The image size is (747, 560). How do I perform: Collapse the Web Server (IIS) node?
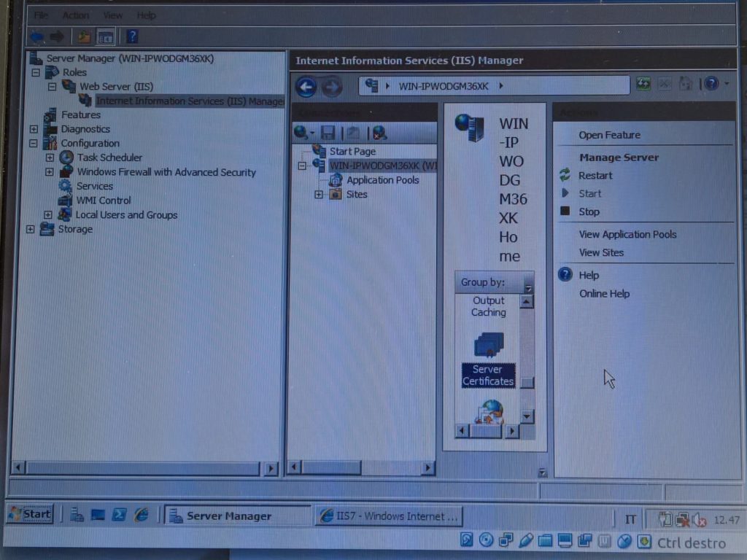tap(52, 87)
